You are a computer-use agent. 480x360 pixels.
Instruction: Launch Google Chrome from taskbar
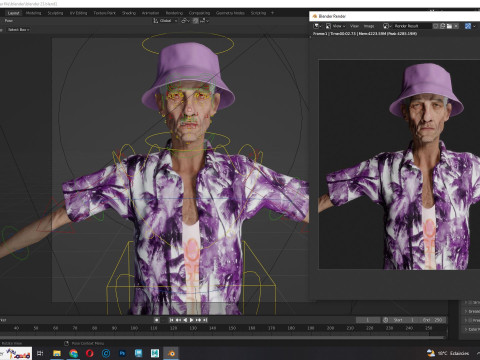pos(73,353)
